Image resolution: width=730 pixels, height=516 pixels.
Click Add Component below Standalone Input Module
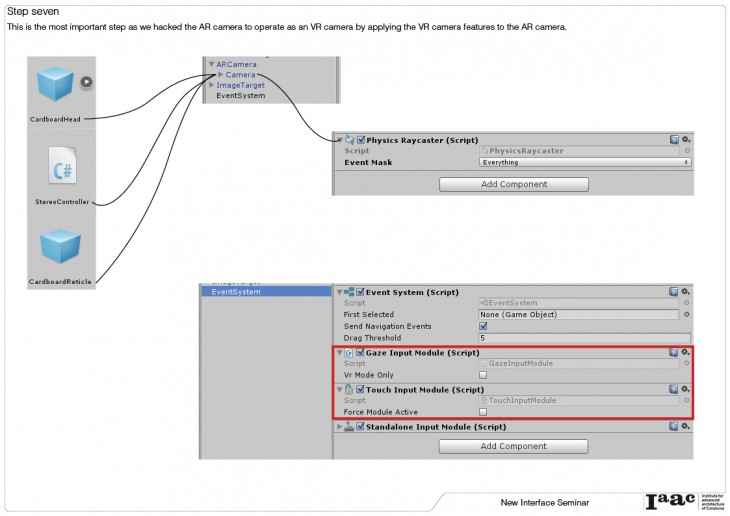(x=513, y=446)
